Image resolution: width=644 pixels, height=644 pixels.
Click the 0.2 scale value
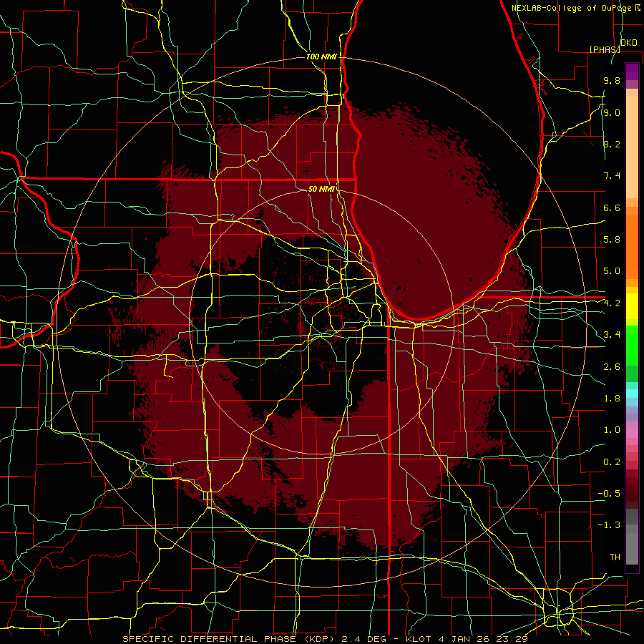click(x=612, y=462)
